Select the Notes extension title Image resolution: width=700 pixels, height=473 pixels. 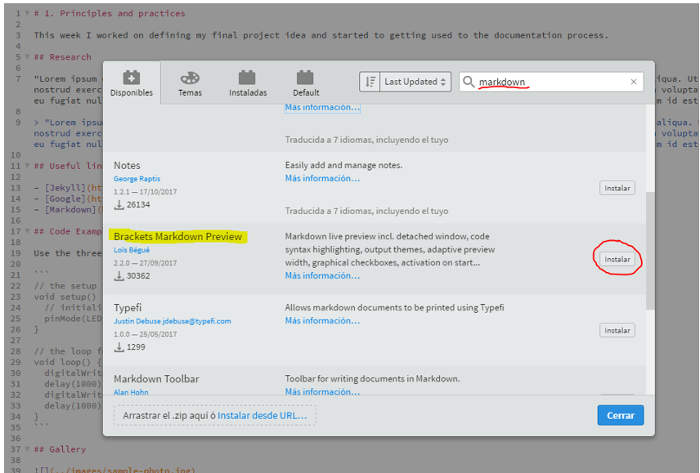coord(127,165)
